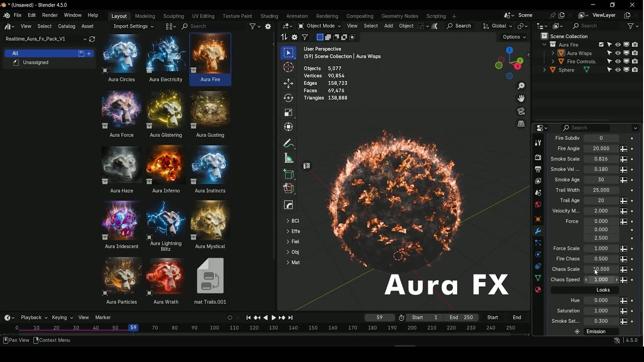Select the Unassigned catalog
This screenshot has width=644, height=362.
click(35, 62)
